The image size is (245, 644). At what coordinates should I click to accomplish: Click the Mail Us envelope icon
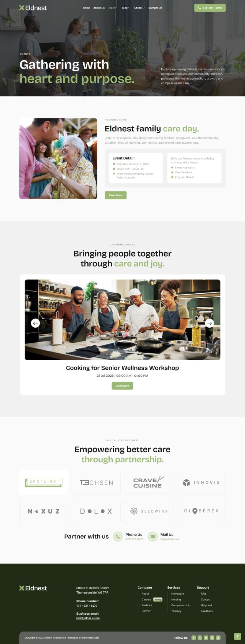tap(153, 537)
